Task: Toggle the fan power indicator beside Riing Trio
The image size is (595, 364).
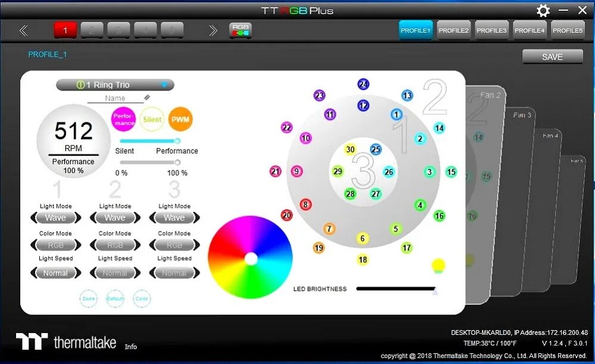Action: click(x=80, y=85)
